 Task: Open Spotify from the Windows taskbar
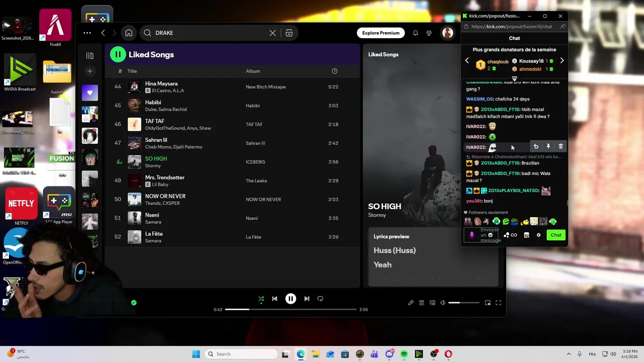coord(404,354)
